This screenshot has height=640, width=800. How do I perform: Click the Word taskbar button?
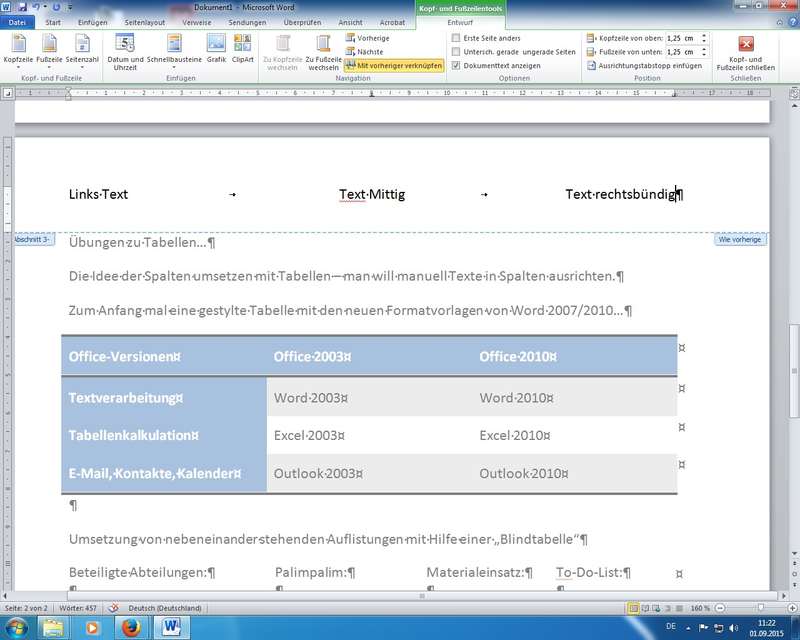[x=172, y=627]
